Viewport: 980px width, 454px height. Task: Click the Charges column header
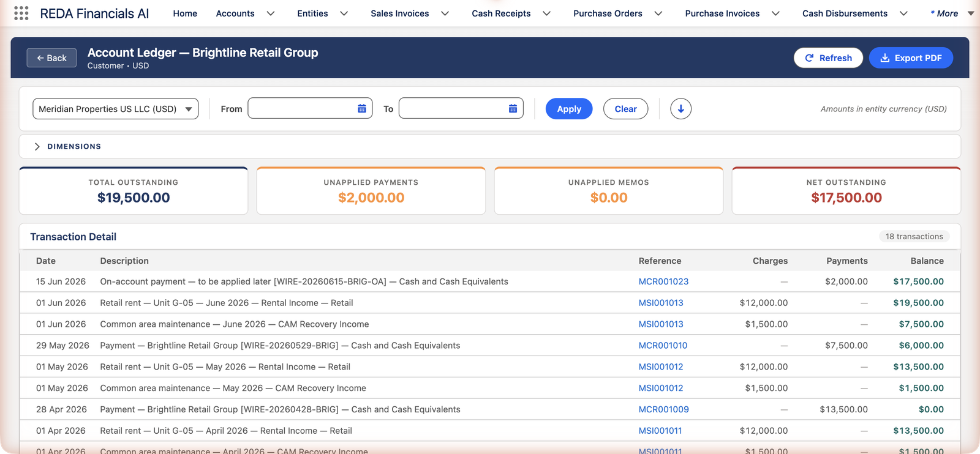click(x=770, y=261)
